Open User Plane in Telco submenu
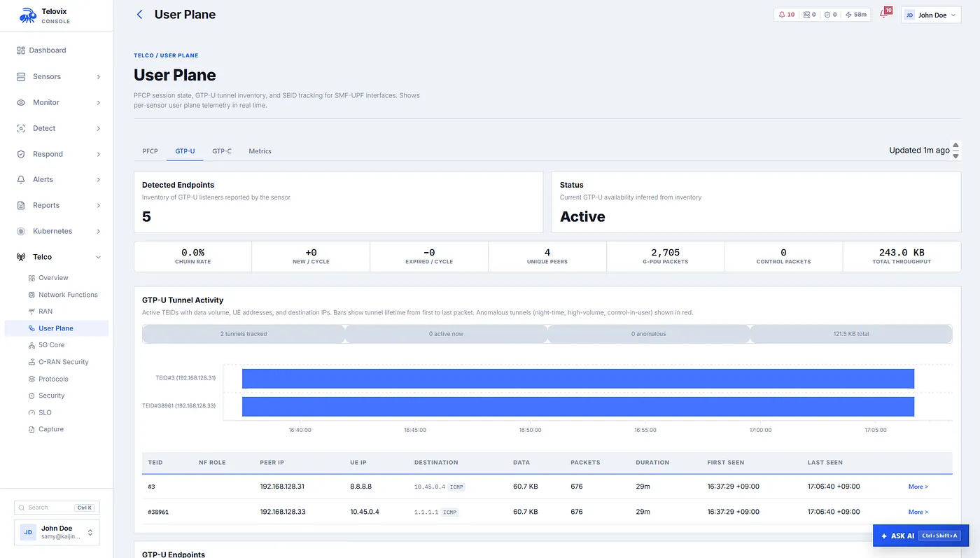 click(56, 328)
